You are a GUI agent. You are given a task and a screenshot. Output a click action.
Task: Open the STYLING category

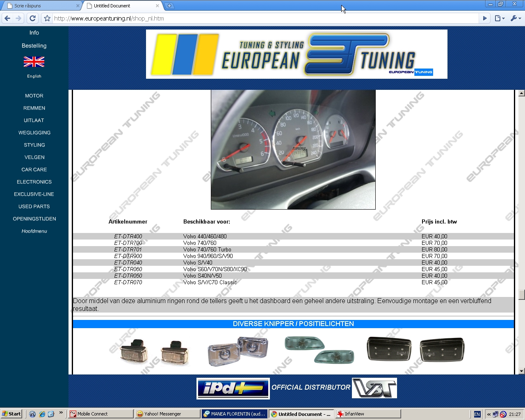click(34, 145)
